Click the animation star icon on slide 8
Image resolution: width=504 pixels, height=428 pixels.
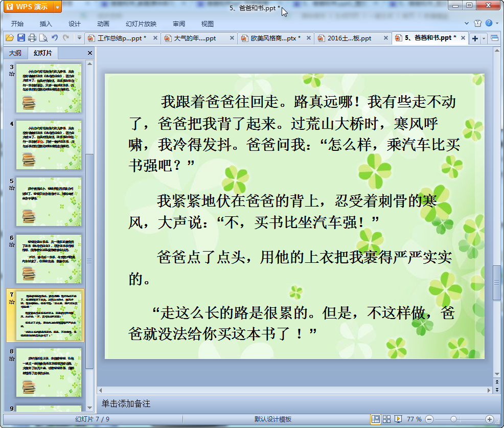[x=12, y=358]
